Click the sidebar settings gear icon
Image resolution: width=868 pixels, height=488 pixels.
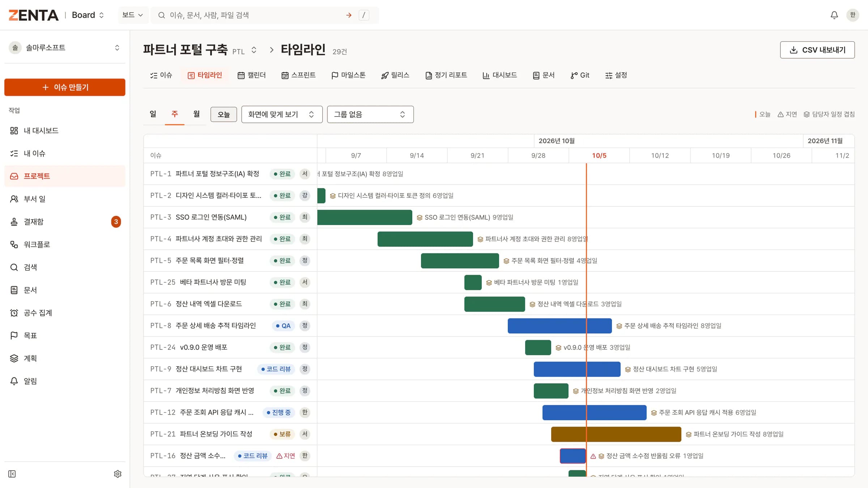pyautogui.click(x=118, y=474)
